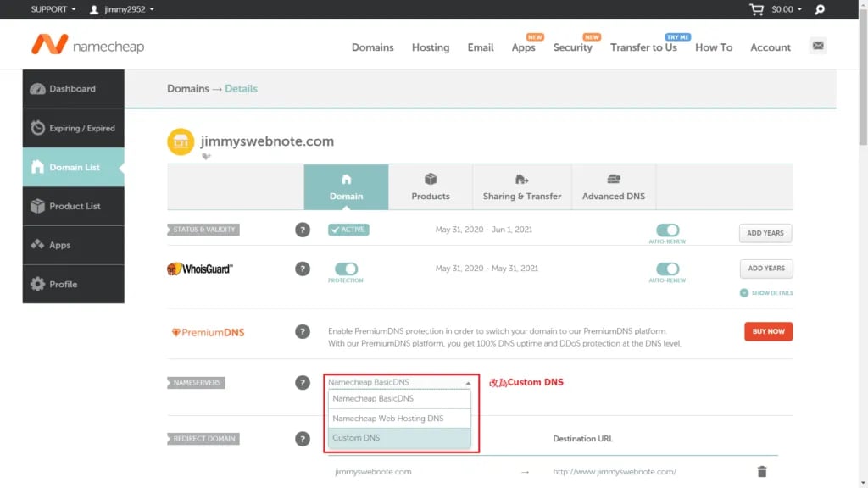Open Product List sidebar item

pyautogui.click(x=73, y=206)
